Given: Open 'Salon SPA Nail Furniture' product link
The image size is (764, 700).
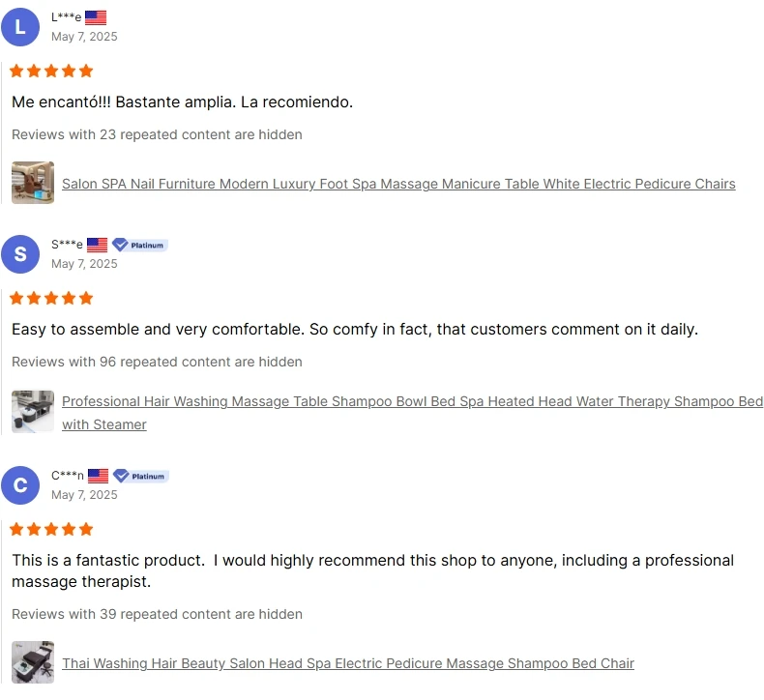Looking at the screenshot, I should (398, 184).
